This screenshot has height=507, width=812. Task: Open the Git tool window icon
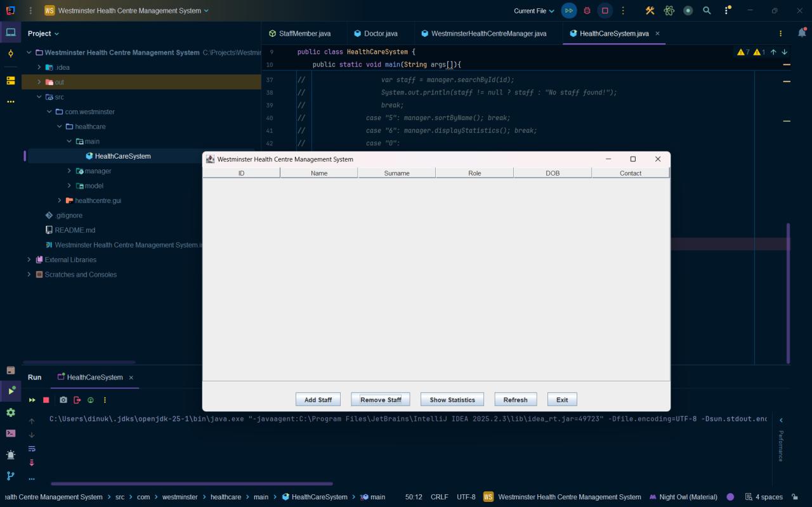tap(11, 476)
